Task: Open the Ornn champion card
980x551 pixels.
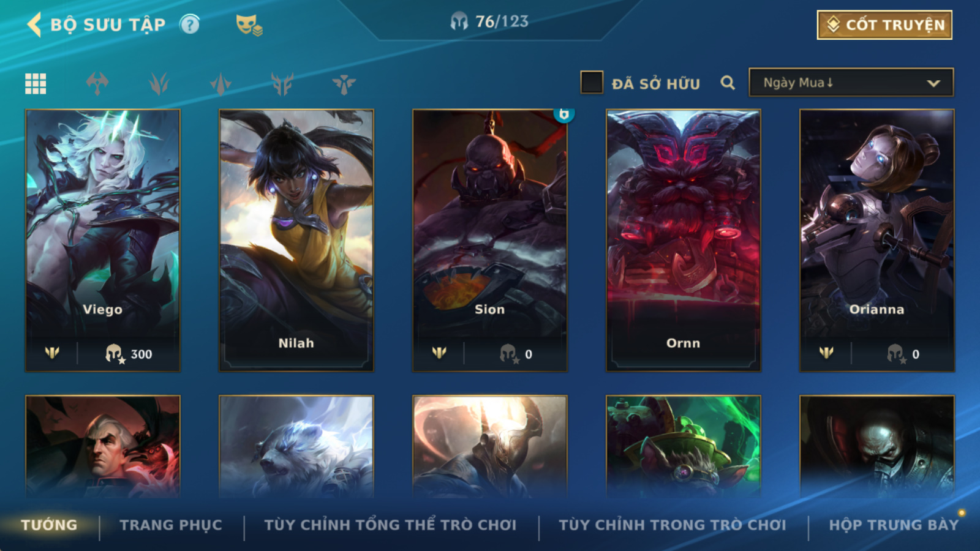Action: pos(684,241)
